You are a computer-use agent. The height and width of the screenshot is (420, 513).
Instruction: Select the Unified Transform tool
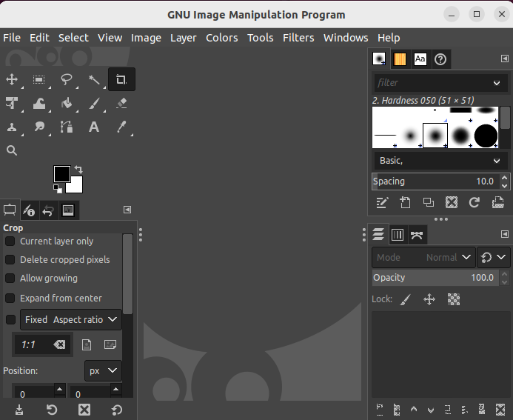[x=12, y=104]
